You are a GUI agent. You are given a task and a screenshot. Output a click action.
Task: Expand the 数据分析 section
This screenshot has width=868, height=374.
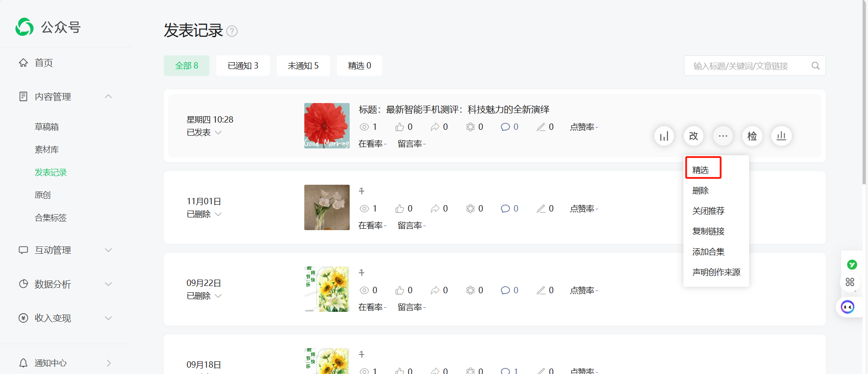pos(108,284)
